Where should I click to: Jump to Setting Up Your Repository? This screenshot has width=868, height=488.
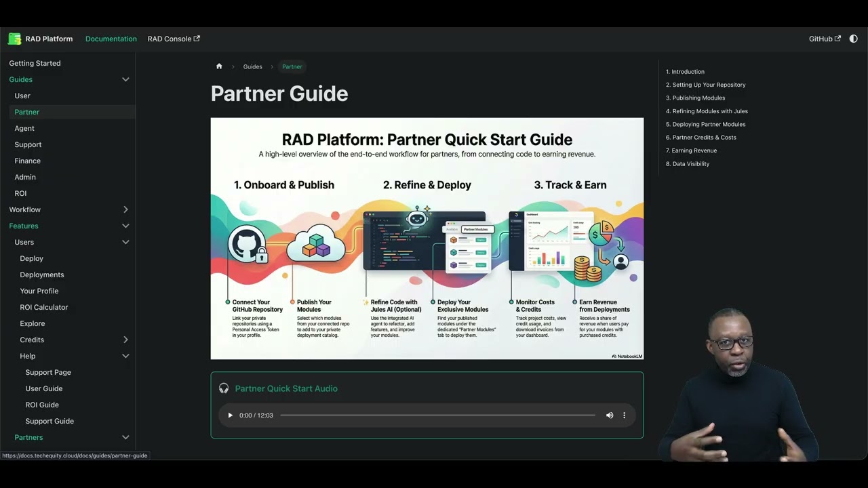(705, 85)
